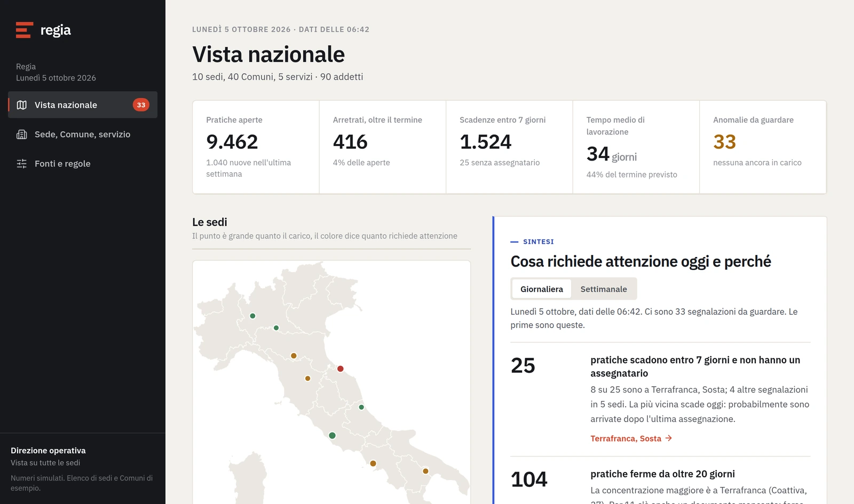Switch to the Settimanale tab

pos(604,289)
